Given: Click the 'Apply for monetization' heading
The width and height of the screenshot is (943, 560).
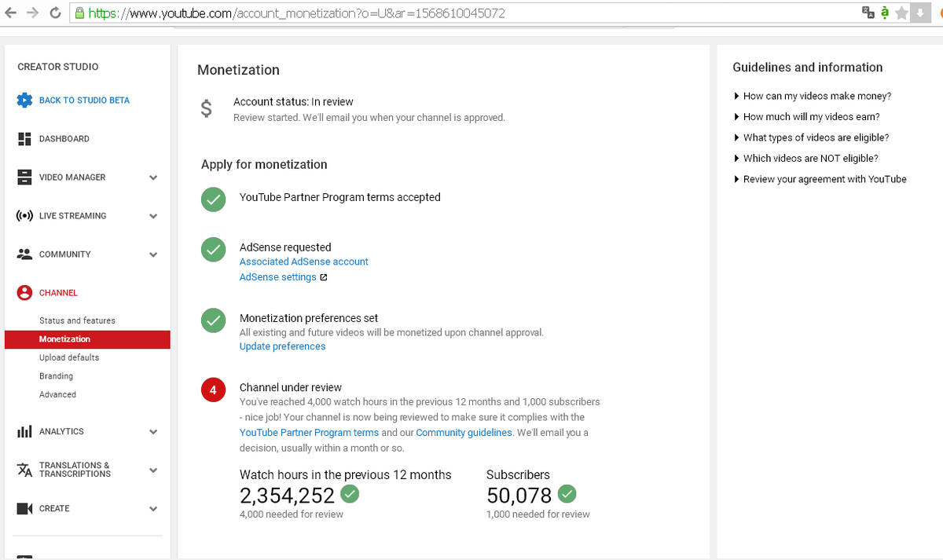Looking at the screenshot, I should [x=264, y=165].
